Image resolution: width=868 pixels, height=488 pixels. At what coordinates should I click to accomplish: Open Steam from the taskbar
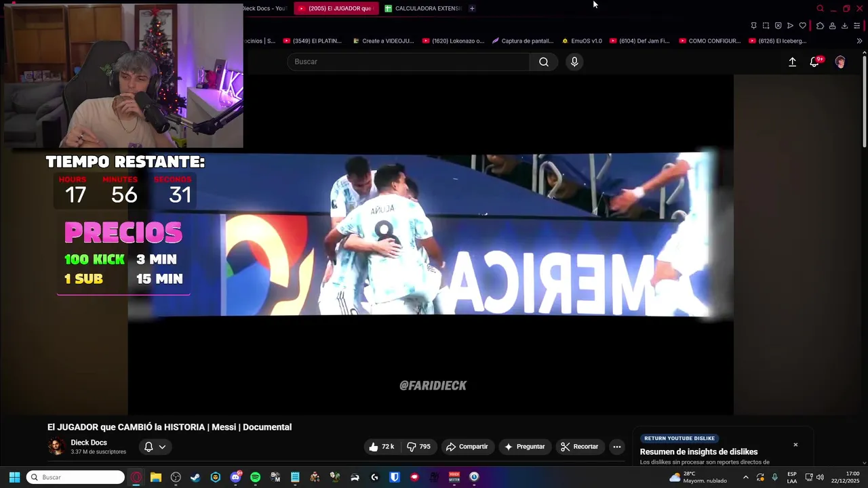pyautogui.click(x=195, y=477)
